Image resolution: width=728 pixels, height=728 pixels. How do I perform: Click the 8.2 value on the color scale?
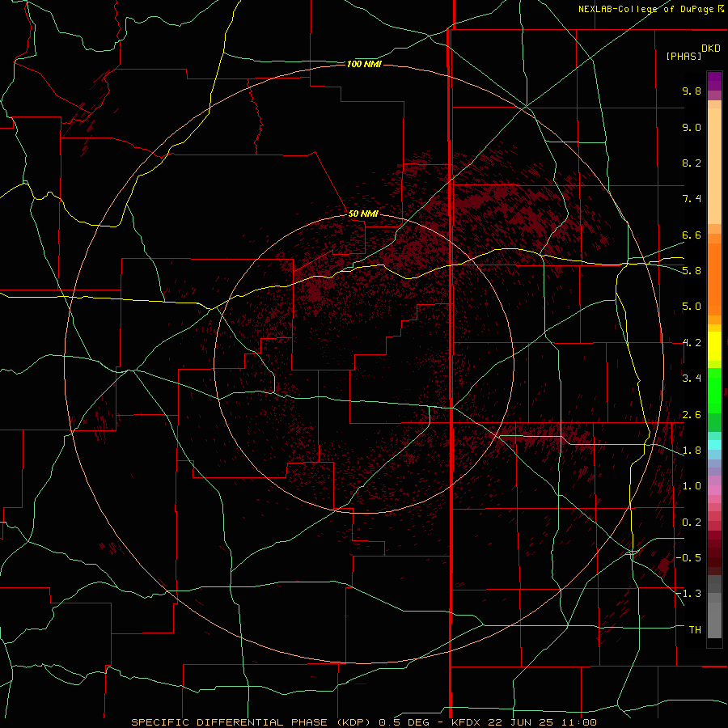coord(692,163)
